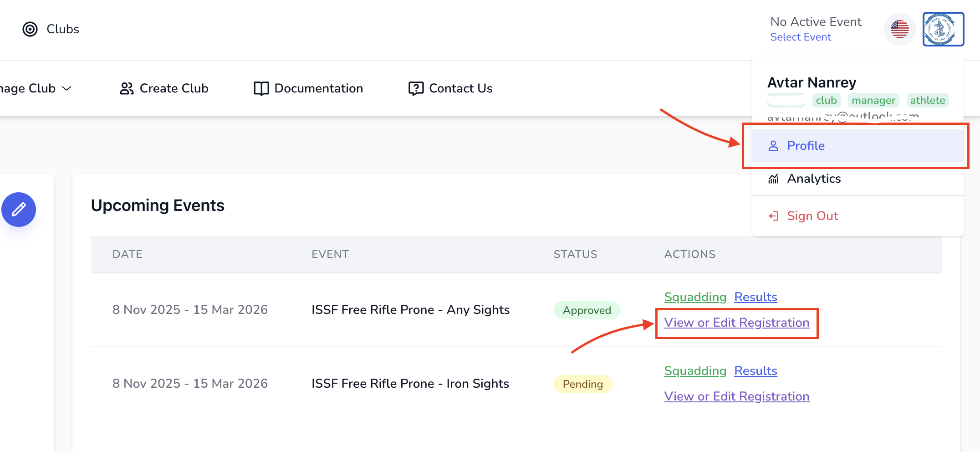View Results for Iron Sights event

coord(755,371)
